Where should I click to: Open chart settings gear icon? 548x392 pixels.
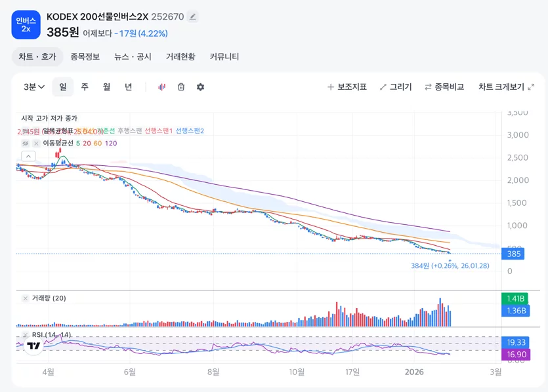[200, 87]
